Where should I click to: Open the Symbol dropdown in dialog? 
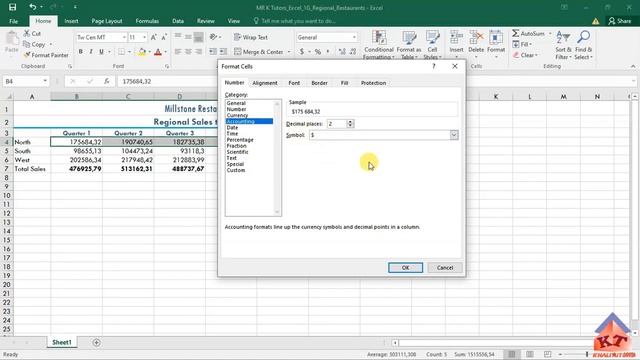pyautogui.click(x=454, y=135)
